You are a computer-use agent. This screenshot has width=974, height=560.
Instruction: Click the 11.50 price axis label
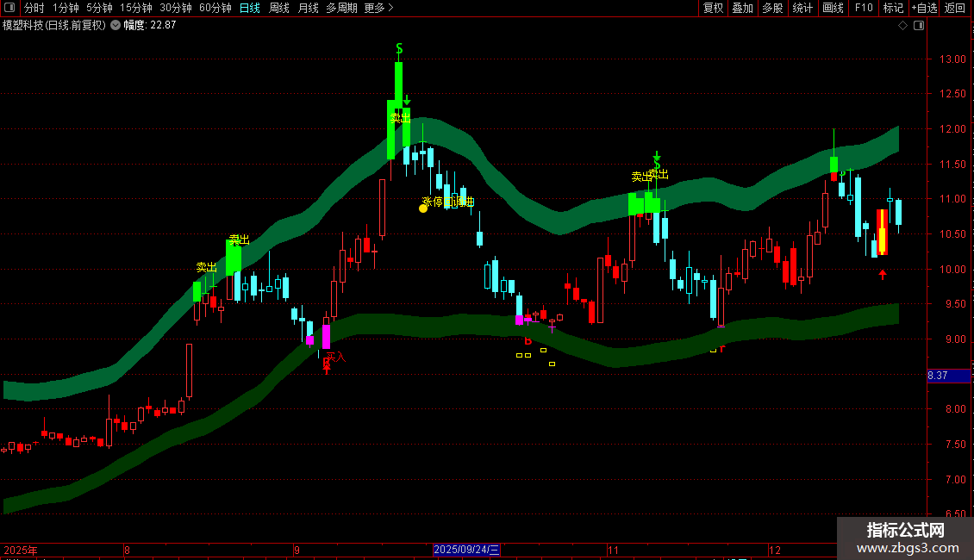952,165
